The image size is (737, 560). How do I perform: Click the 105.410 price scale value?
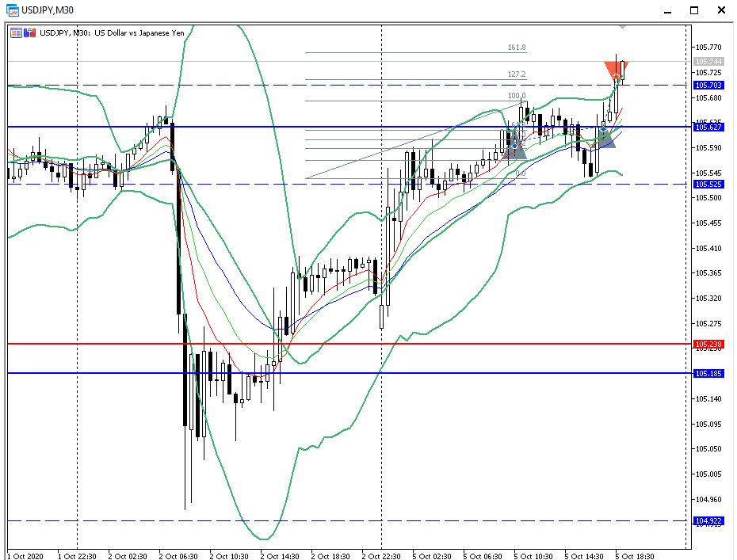click(708, 248)
